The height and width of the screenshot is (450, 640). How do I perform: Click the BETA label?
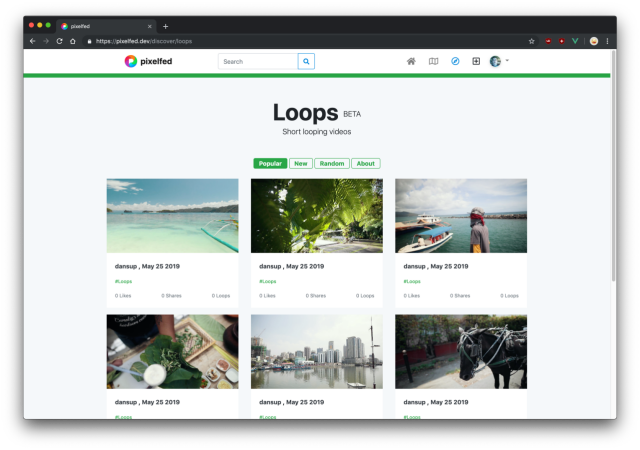tap(352, 114)
